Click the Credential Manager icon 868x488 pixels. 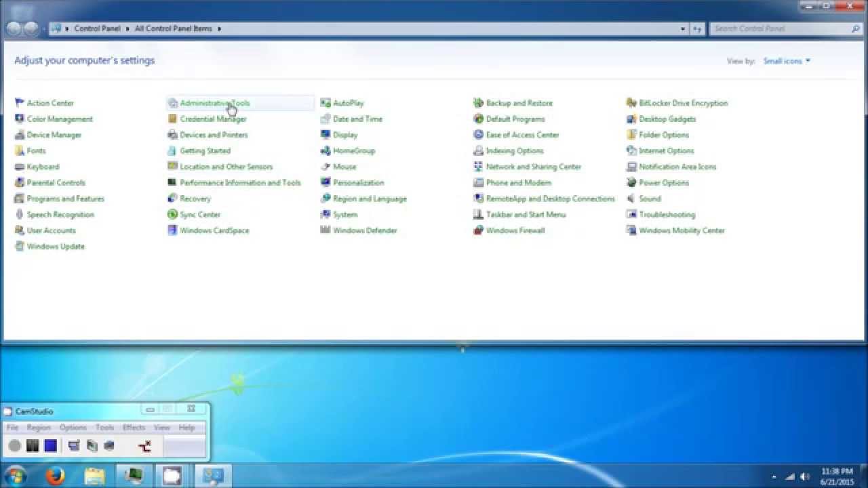173,119
